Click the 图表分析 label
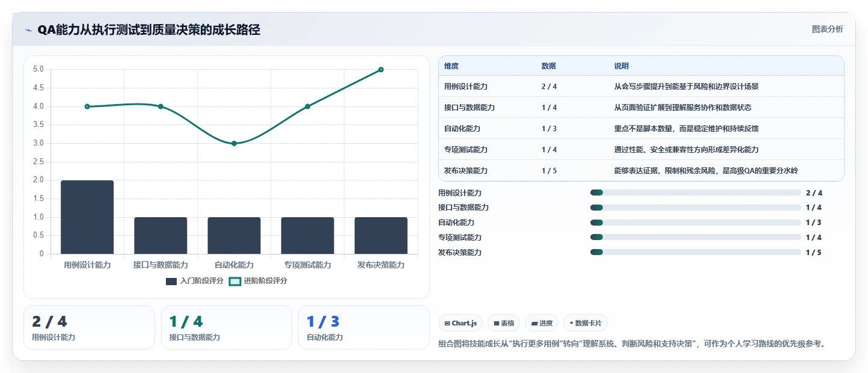Image resolution: width=868 pixels, height=373 pixels. point(828,29)
